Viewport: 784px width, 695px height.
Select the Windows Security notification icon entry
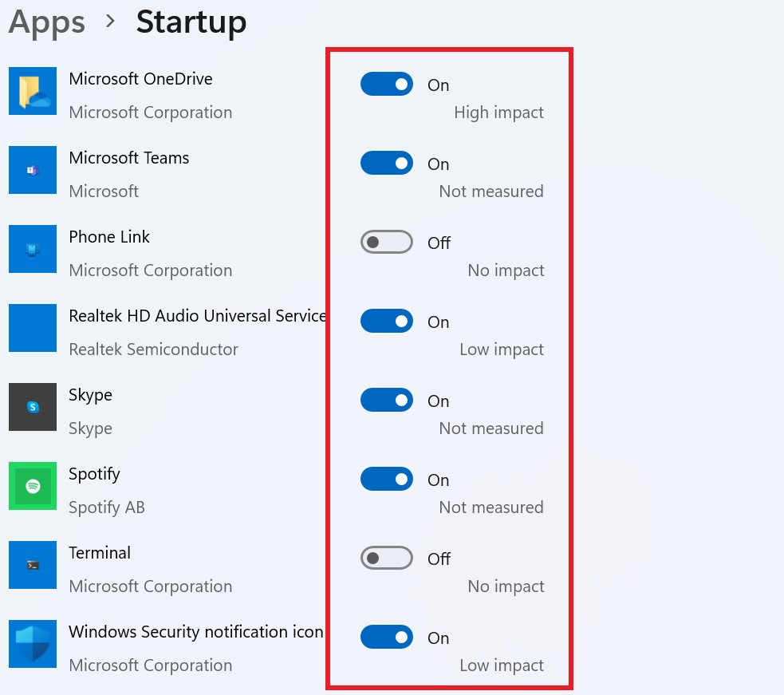[x=32, y=644]
